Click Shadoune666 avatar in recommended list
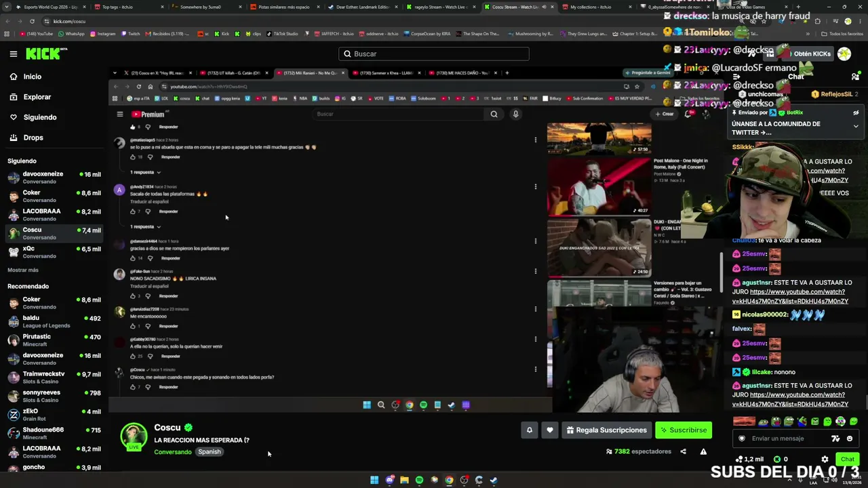 (14, 433)
